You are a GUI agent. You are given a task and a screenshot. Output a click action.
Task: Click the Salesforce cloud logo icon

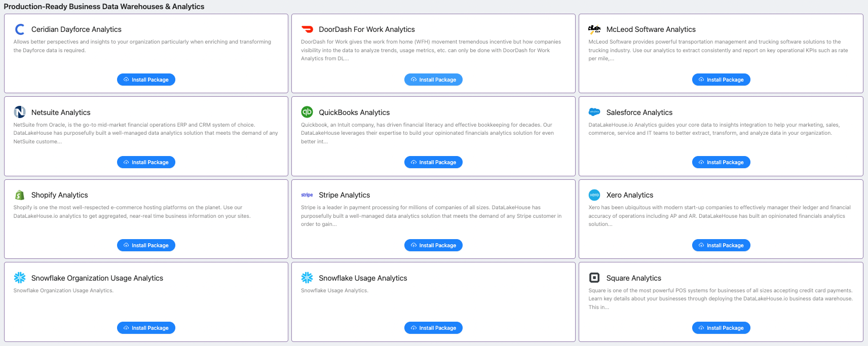(594, 112)
